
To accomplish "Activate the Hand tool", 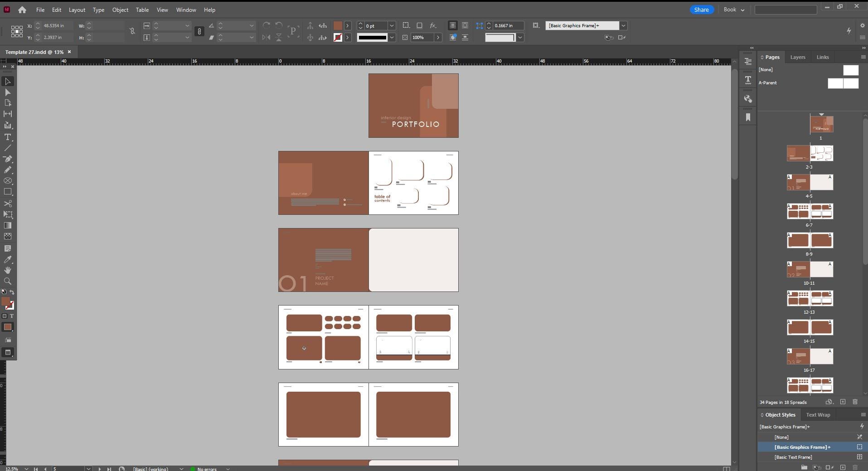I will (8, 271).
